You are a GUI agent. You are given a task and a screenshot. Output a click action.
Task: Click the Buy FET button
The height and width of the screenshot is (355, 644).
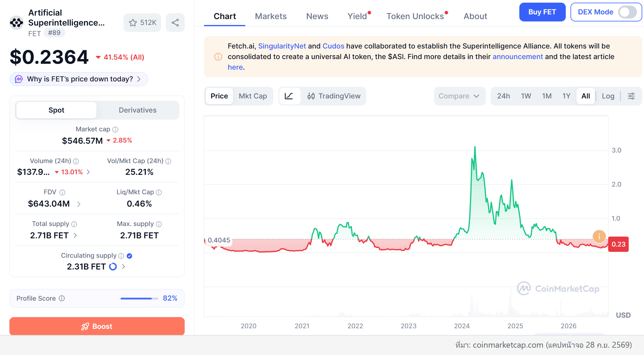tap(542, 12)
